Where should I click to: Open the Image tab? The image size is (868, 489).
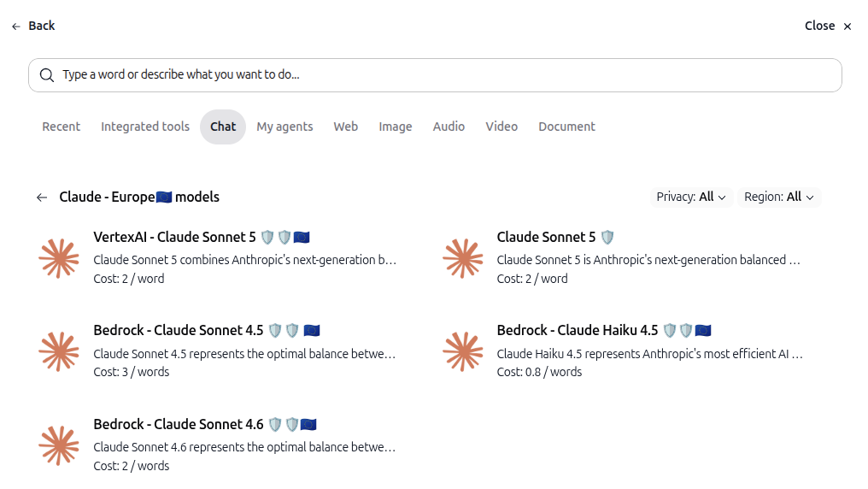click(396, 127)
